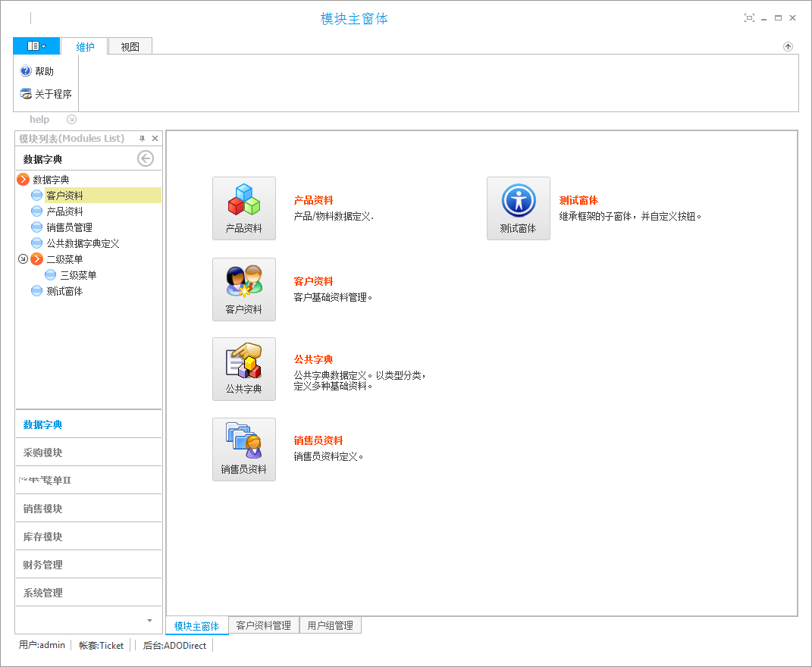This screenshot has height=667, width=812.
Task: Open the help group dialog launcher
Action: [72, 120]
